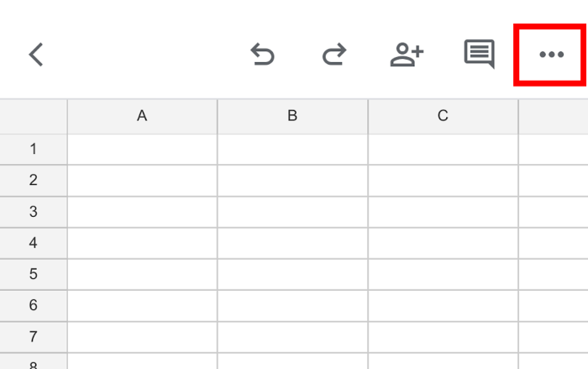Select row 7 header

tap(34, 337)
